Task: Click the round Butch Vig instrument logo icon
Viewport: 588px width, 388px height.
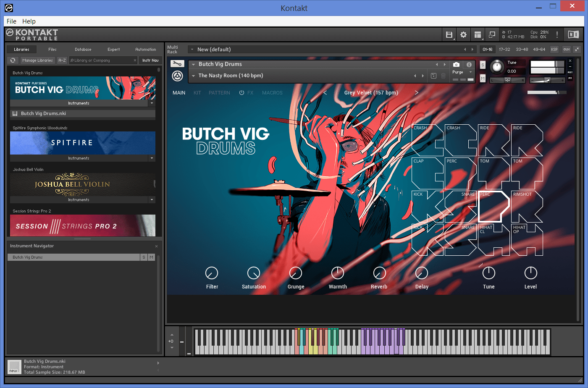Action: click(x=177, y=76)
